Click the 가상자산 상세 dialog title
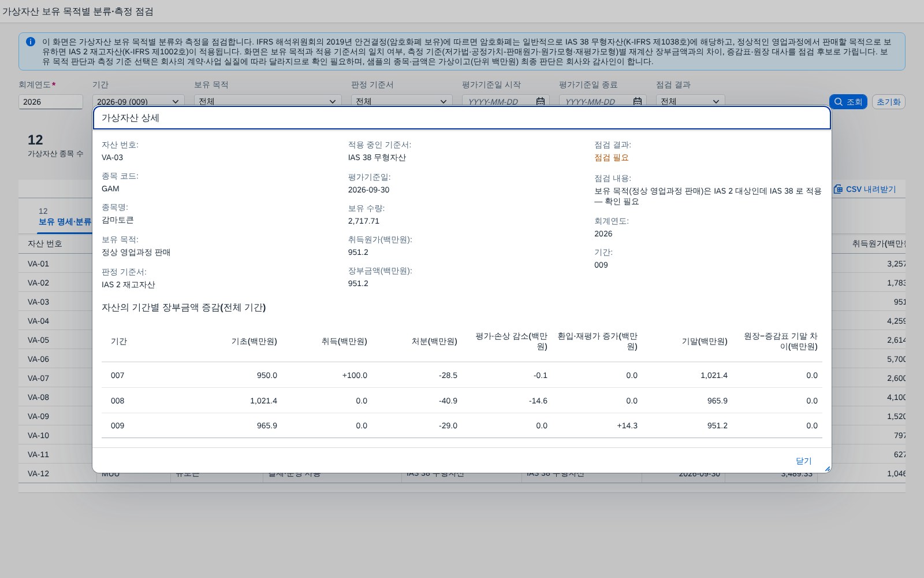This screenshot has width=924, height=578. pyautogui.click(x=131, y=118)
